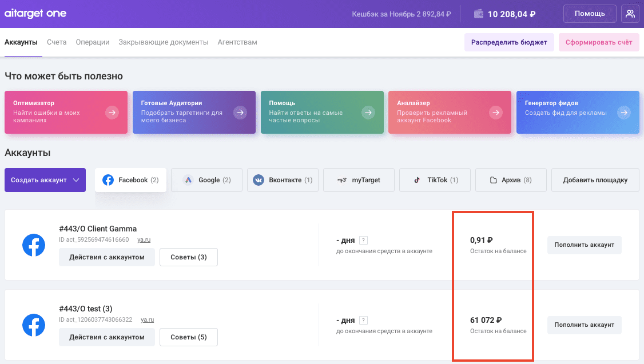Click the ID act_1206037743066322 text
644x364 pixels.
tap(96, 319)
